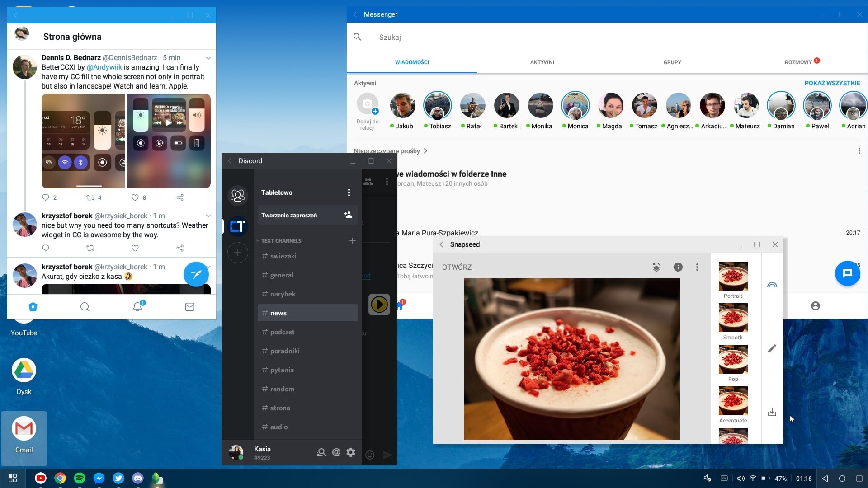Start new Messenger conversation blue button
This screenshot has height=488, width=868.
tap(847, 273)
